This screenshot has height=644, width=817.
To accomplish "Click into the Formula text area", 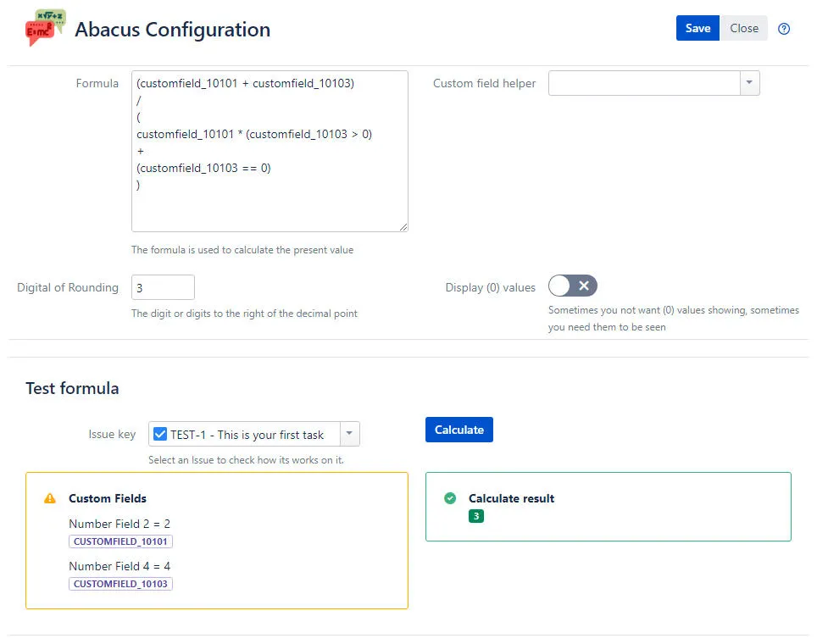I will point(270,151).
